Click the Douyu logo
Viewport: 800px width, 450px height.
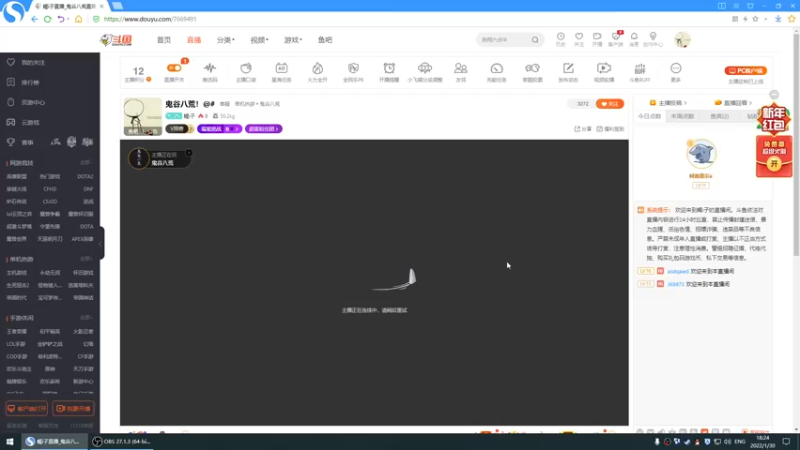116,40
